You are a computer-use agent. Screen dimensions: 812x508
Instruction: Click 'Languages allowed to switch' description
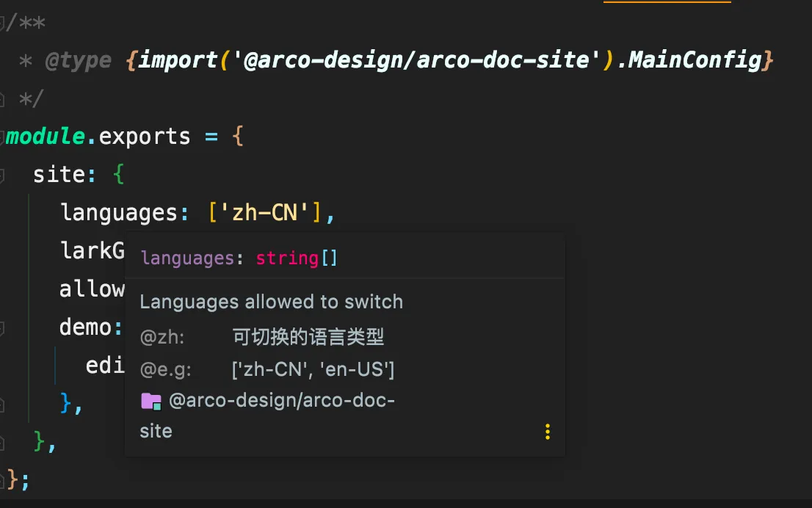click(272, 302)
